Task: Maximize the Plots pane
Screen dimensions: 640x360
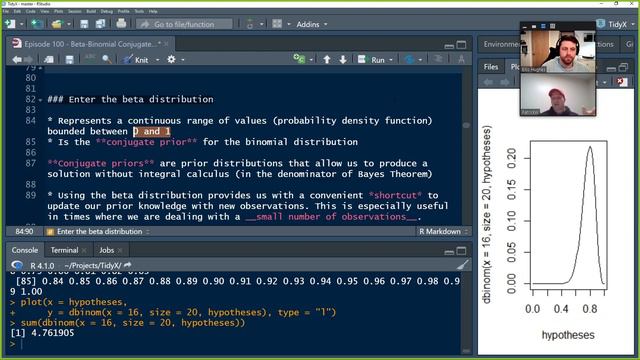Action: click(623, 67)
